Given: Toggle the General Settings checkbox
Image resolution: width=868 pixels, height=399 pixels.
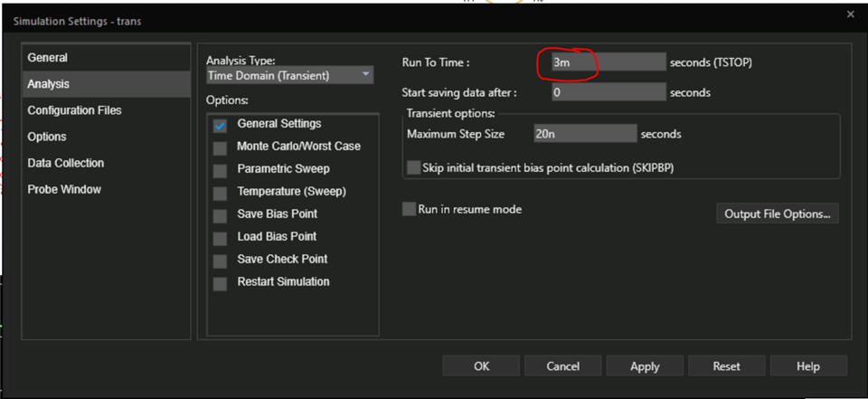Looking at the screenshot, I should click(x=221, y=125).
